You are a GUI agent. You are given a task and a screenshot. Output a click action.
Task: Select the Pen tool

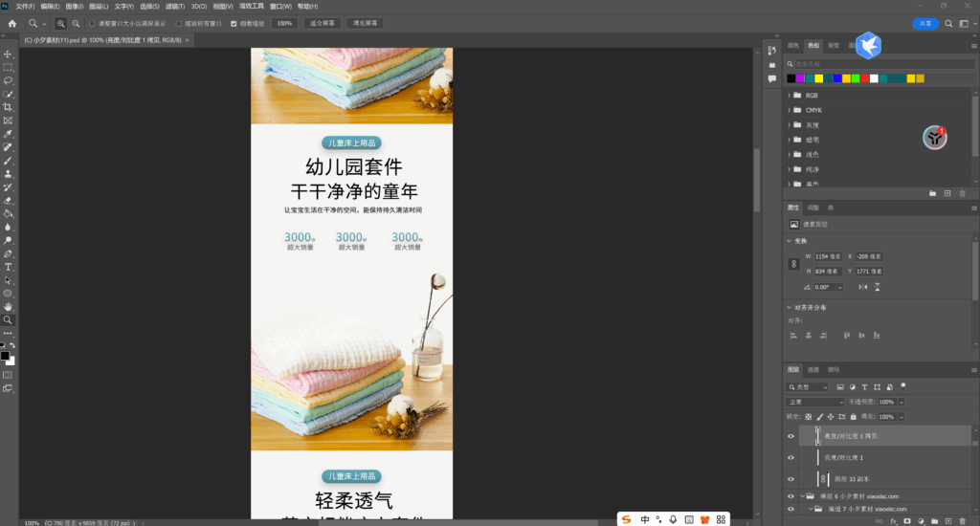tap(8, 253)
